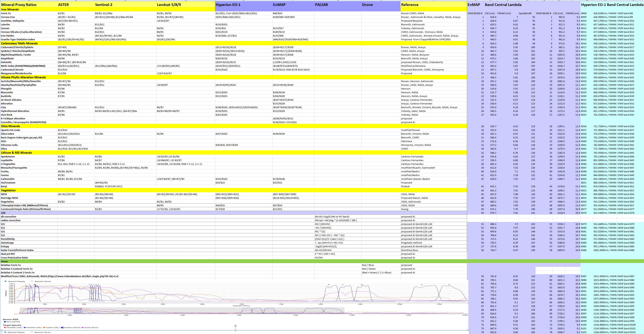Image resolution: width=644 pixels, height=334 pixels.
Task: Select the 'HV/HH' Cross Polarization Ratio cell
Action: pyautogui.click(x=338, y=257)
